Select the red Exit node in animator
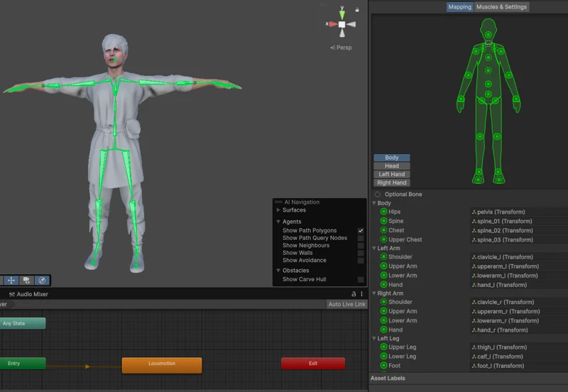Screen dimensions: 568x392 pyautogui.click(x=313, y=364)
